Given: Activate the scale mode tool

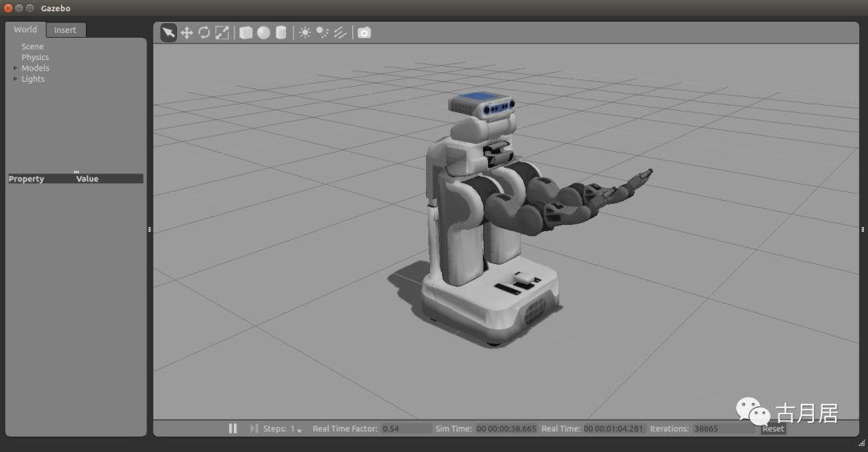Looking at the screenshot, I should [x=222, y=33].
